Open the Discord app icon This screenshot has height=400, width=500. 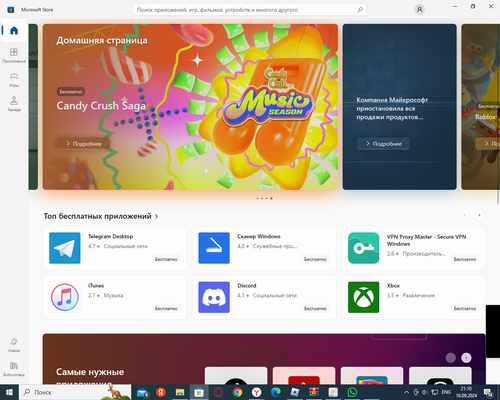coord(214,297)
